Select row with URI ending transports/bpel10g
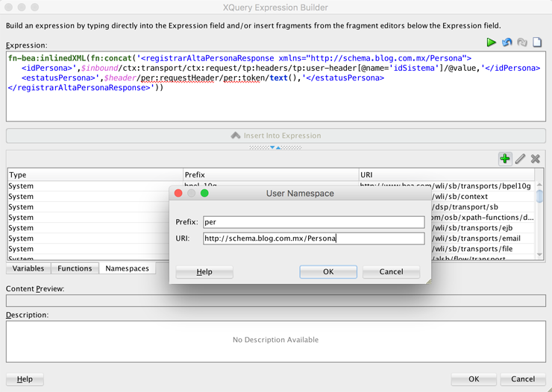 tap(271, 186)
